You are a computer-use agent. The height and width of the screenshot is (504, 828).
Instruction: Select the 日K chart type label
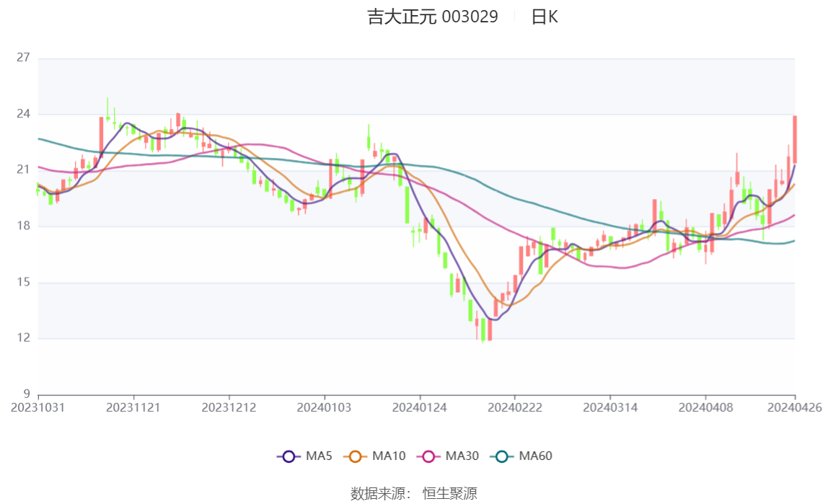pyautogui.click(x=545, y=17)
